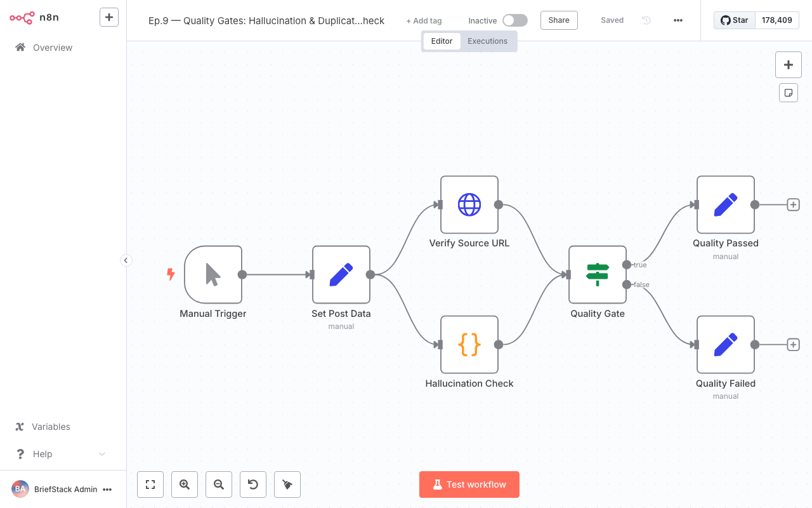Fit workflow to view

[150, 484]
